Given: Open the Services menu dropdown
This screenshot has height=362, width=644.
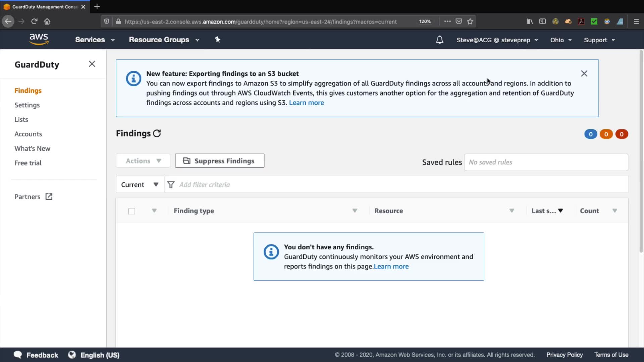Looking at the screenshot, I should (x=95, y=40).
